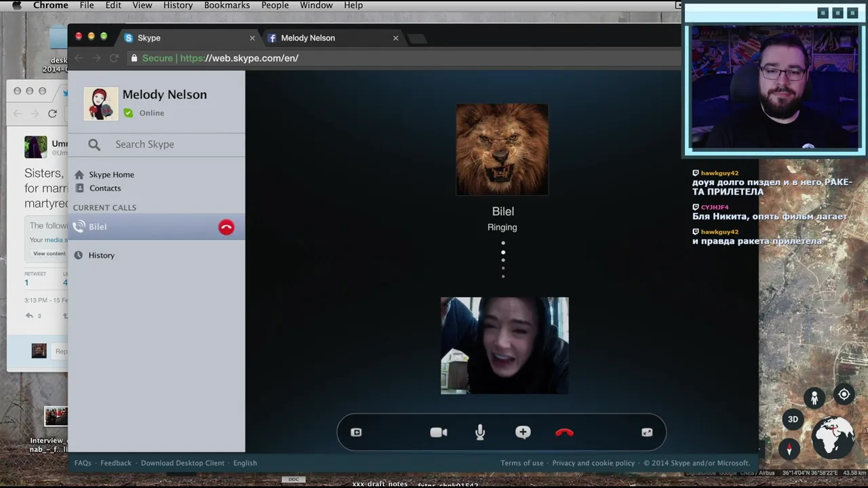Close the Skype tab

[252, 38]
